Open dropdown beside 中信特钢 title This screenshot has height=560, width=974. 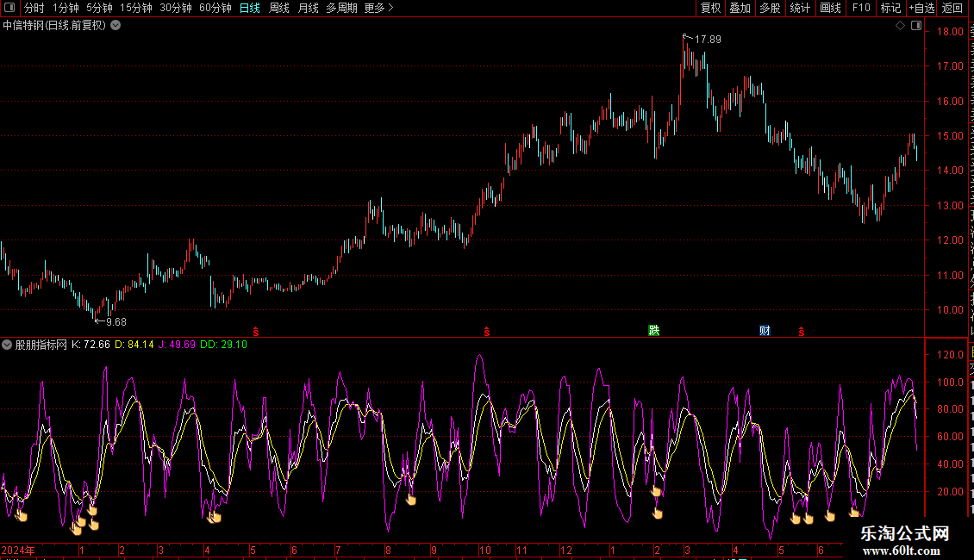point(116,26)
